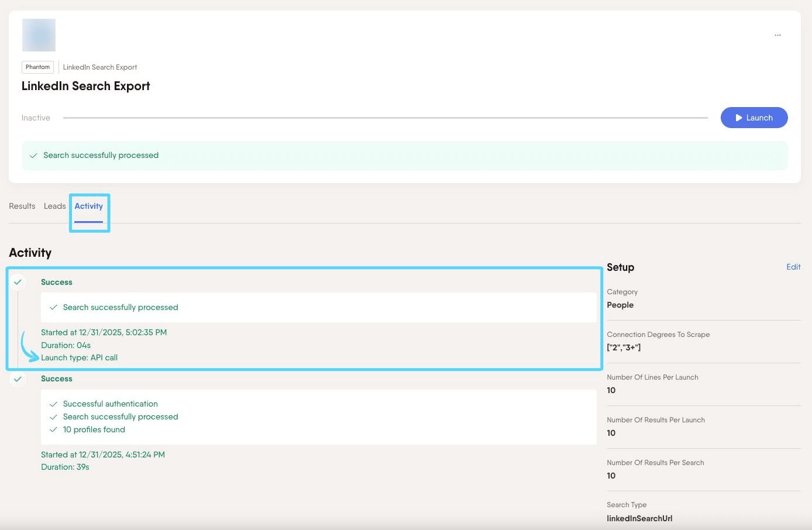
Task: Click the checkmark circle beside the 4:51:24 PM run
Action: coord(18,379)
